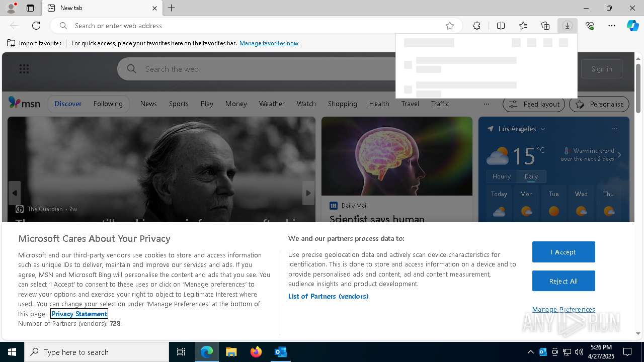Click the Personalise button
The width and height of the screenshot is (644, 362).
click(x=599, y=104)
